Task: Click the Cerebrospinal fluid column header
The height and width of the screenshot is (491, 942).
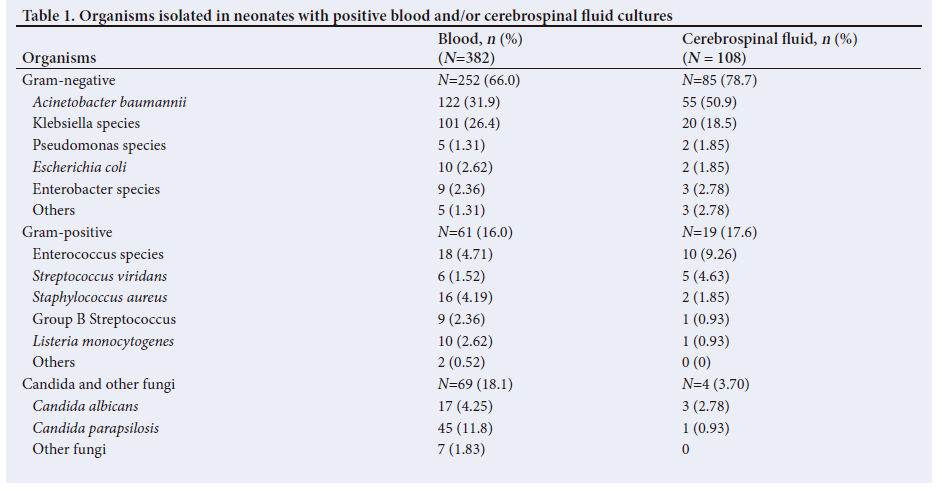Action: 769,39
